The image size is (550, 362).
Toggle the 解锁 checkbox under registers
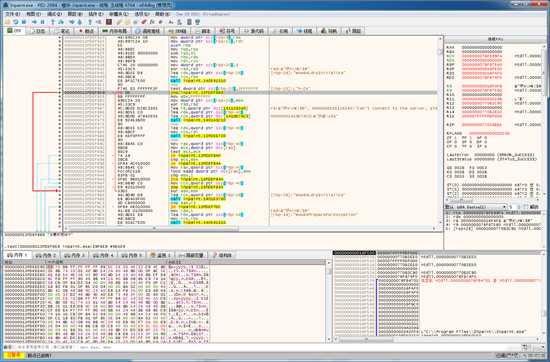[526, 207]
